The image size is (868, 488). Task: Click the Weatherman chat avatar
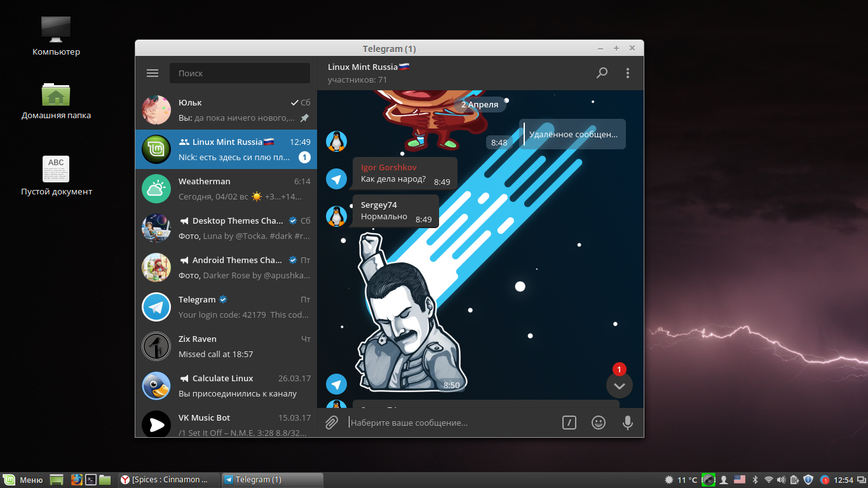click(x=156, y=189)
